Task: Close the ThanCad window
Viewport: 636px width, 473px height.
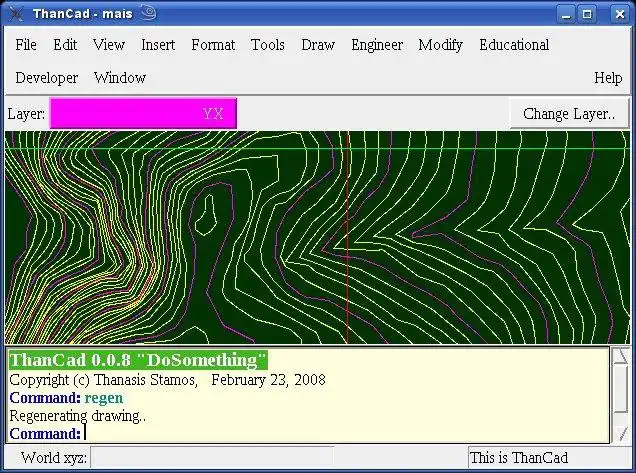Action: coord(620,15)
